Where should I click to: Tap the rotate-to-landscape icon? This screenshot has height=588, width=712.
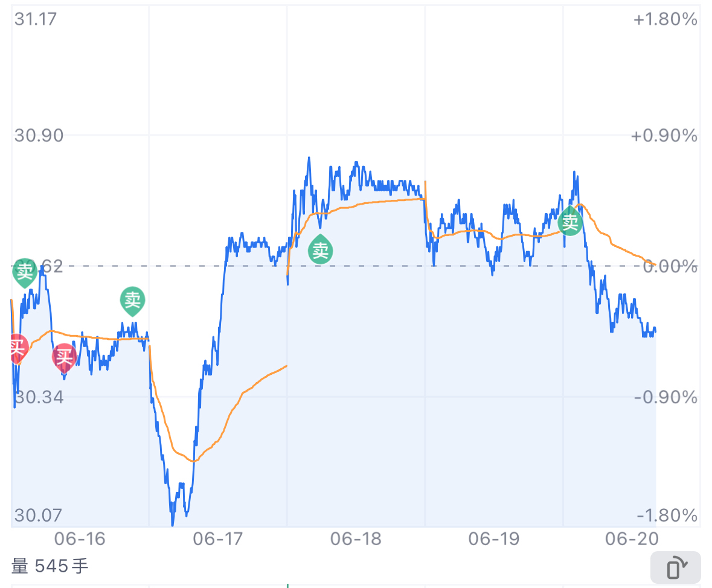(676, 567)
